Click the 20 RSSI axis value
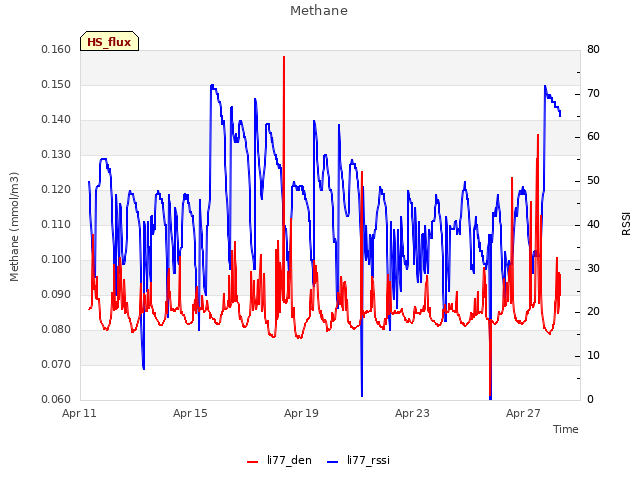 [593, 312]
